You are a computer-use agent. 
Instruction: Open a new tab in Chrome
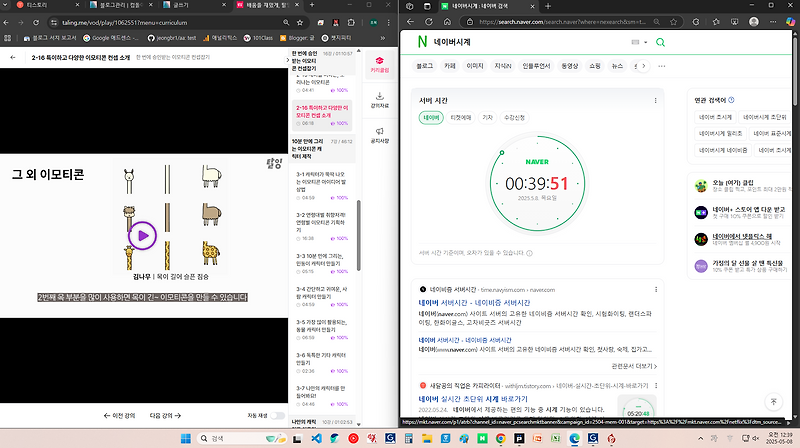click(x=312, y=5)
